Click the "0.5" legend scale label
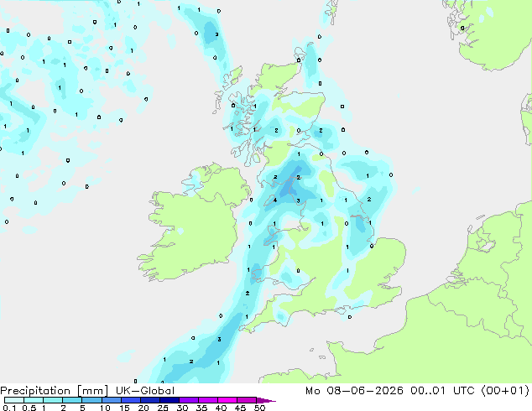The height and width of the screenshot is (411, 532). pos(29,408)
